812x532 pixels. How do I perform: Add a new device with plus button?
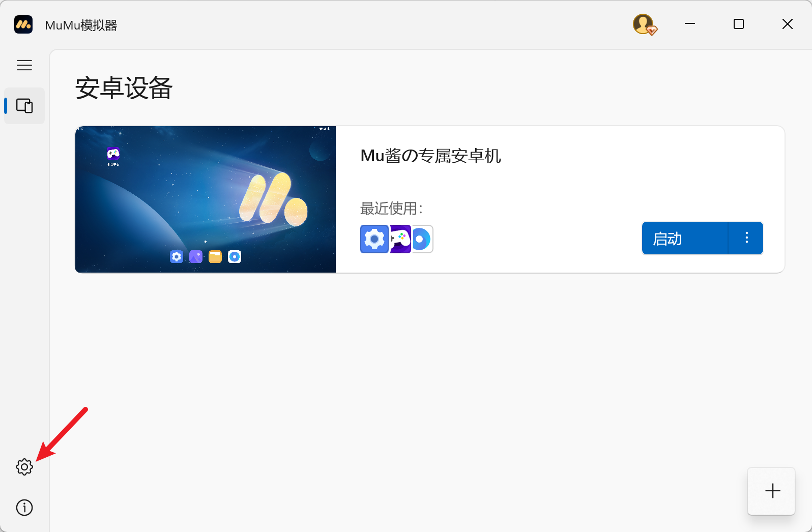click(772, 491)
